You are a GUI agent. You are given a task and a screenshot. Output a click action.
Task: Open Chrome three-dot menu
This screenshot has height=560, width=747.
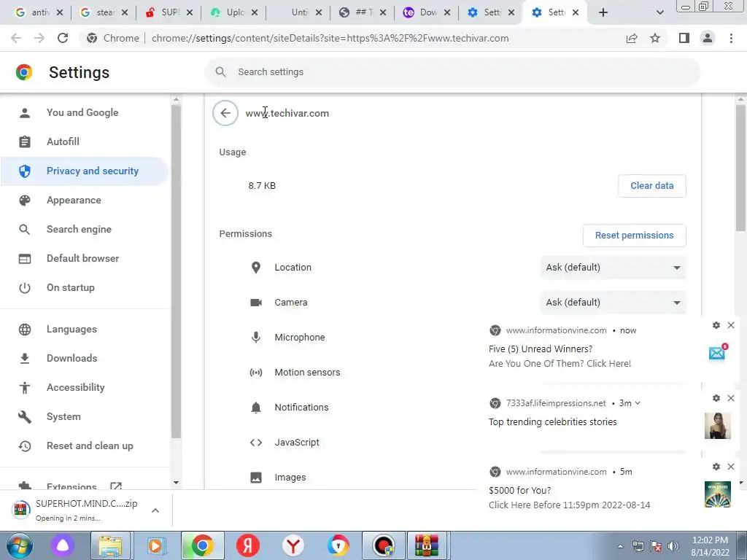[731, 38]
